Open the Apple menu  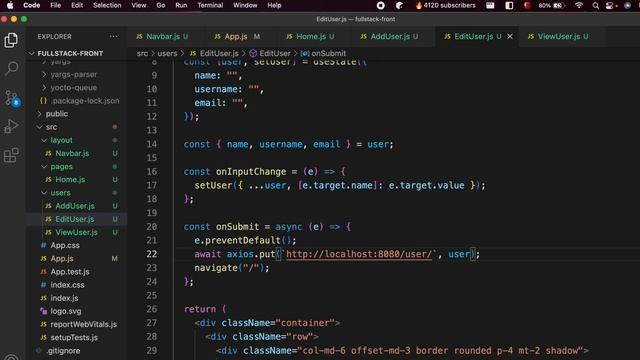point(10,5)
